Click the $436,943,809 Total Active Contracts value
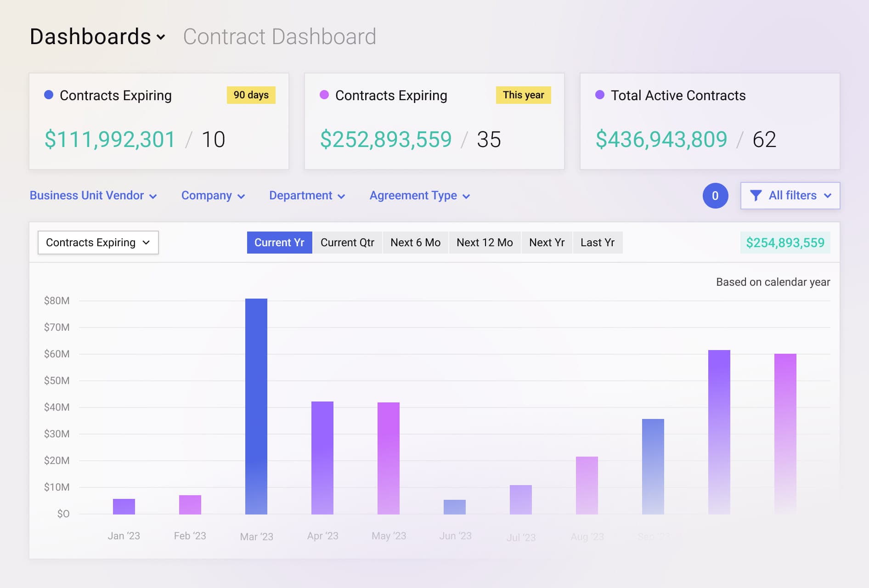Image resolution: width=869 pixels, height=588 pixels. [661, 139]
